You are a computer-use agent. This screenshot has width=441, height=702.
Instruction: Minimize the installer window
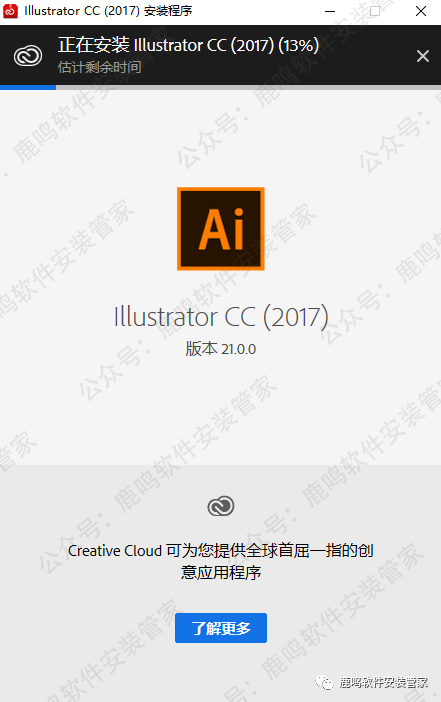point(330,11)
